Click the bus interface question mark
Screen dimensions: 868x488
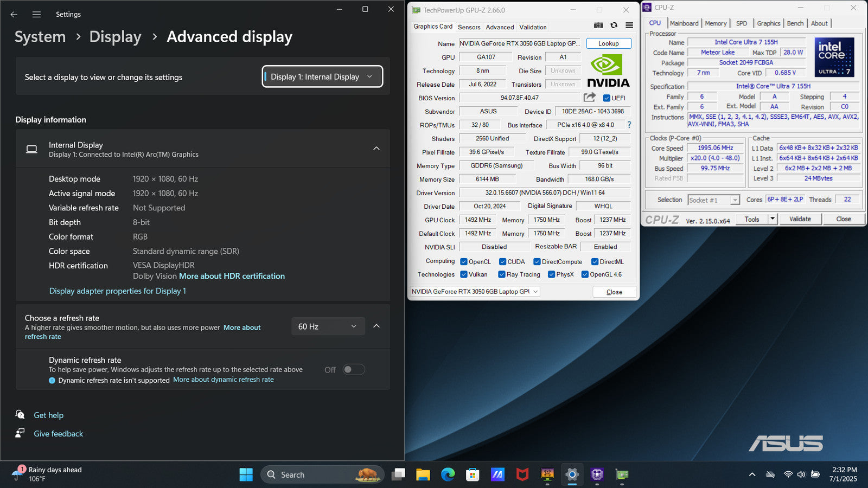click(629, 125)
